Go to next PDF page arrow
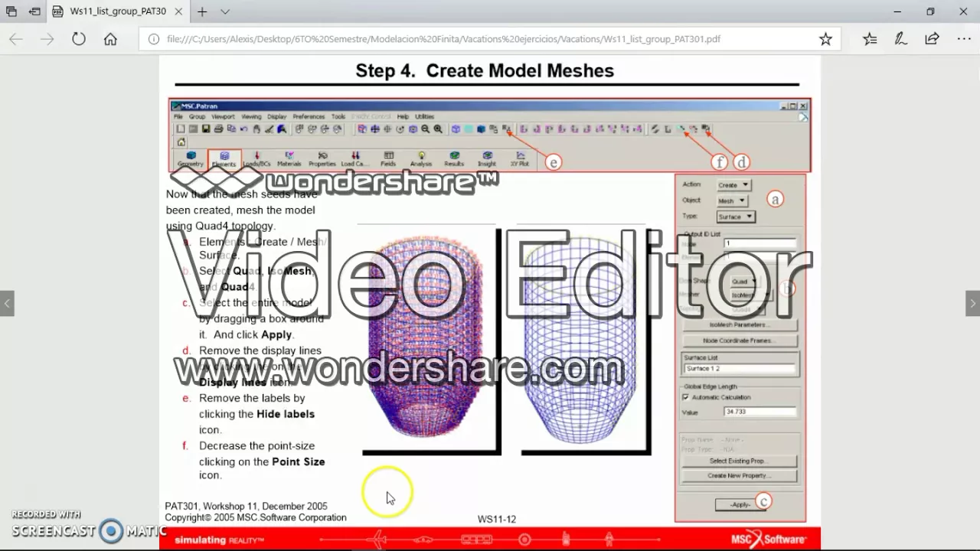This screenshot has height=551, width=980. click(x=972, y=303)
